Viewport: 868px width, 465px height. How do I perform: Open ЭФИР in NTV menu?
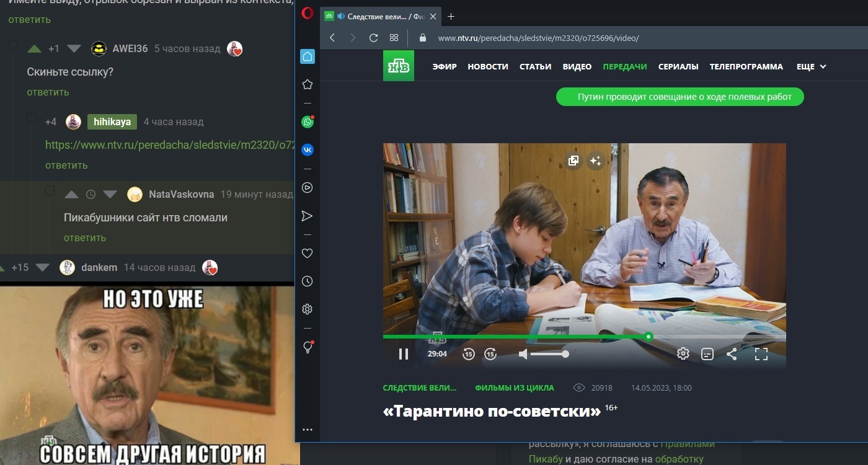445,66
